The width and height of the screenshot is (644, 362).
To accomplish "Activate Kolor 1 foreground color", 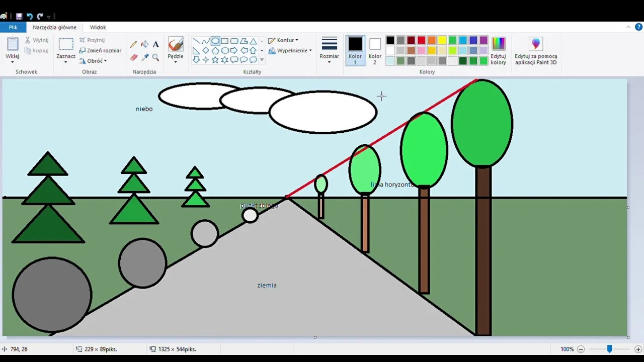I will coord(355,50).
